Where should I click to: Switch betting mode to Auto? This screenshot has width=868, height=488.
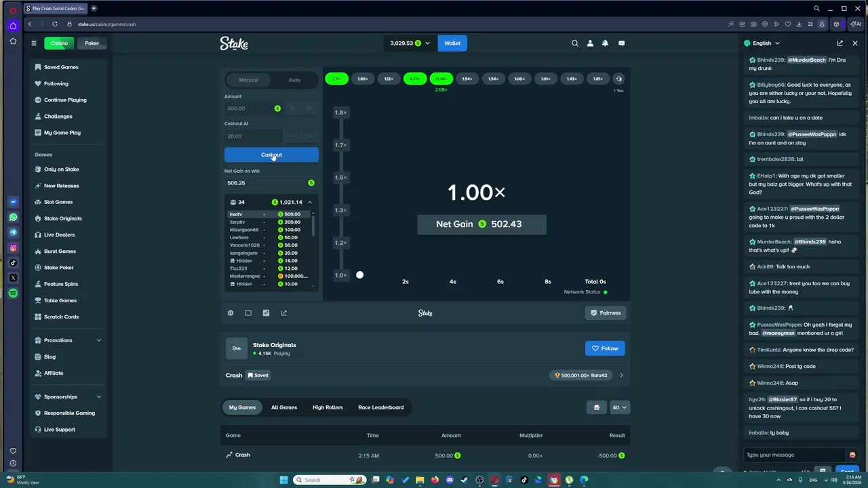point(294,80)
